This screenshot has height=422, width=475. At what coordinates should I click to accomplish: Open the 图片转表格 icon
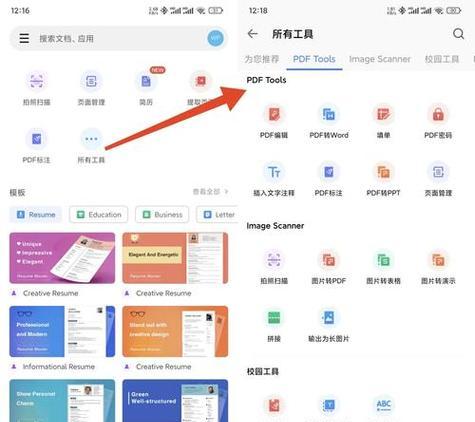pyautogui.click(x=383, y=260)
